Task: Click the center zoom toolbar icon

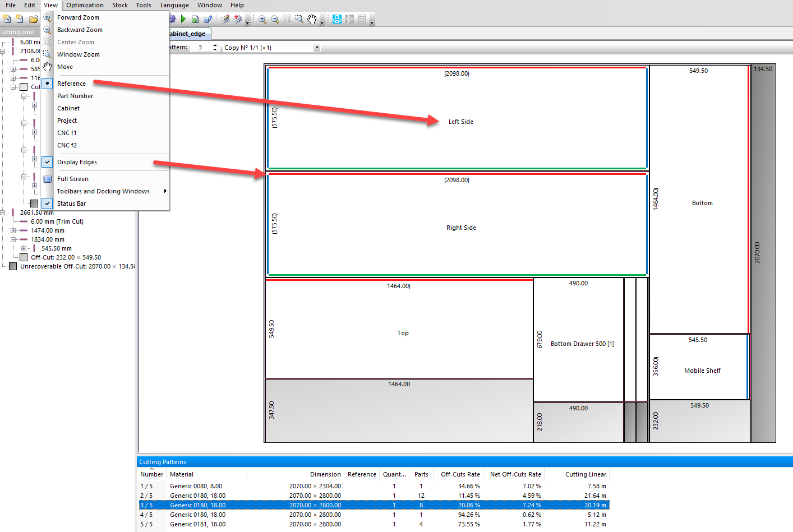Action: click(x=287, y=19)
